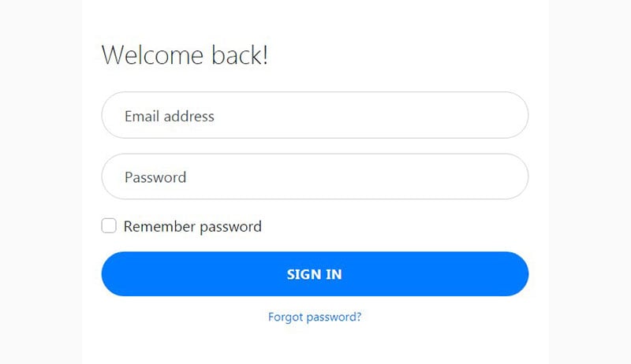Click the word "Remember" next to the checkbox
This screenshot has width=631, height=364.
160,226
